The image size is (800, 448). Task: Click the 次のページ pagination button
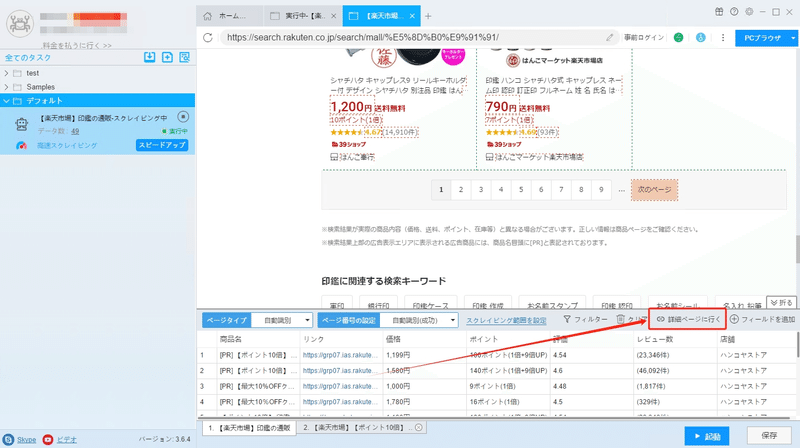655,190
